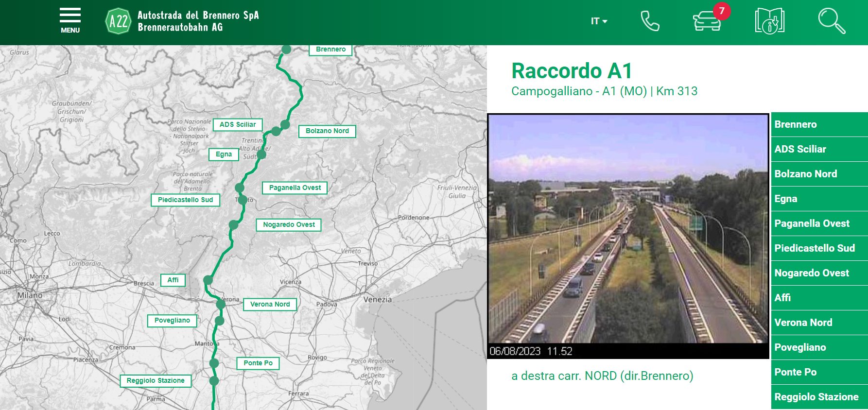Choose Ponte Po in the webcam list

click(x=819, y=372)
